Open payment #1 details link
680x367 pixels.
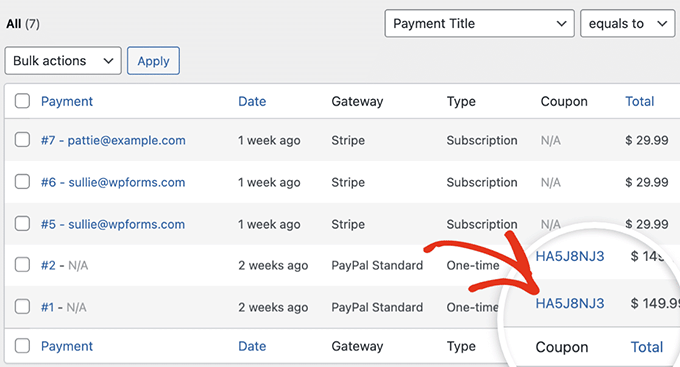(47, 307)
